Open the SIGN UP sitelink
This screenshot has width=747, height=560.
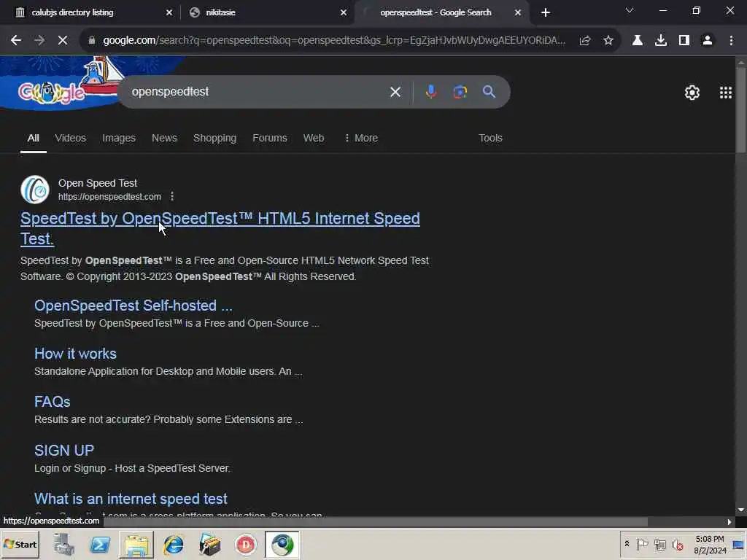tap(64, 451)
